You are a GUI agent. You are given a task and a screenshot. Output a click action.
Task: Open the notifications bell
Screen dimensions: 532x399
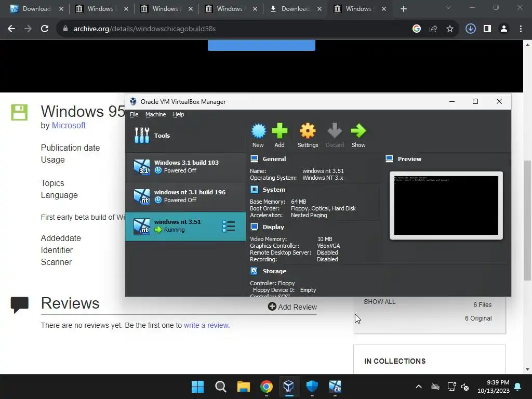(518, 387)
